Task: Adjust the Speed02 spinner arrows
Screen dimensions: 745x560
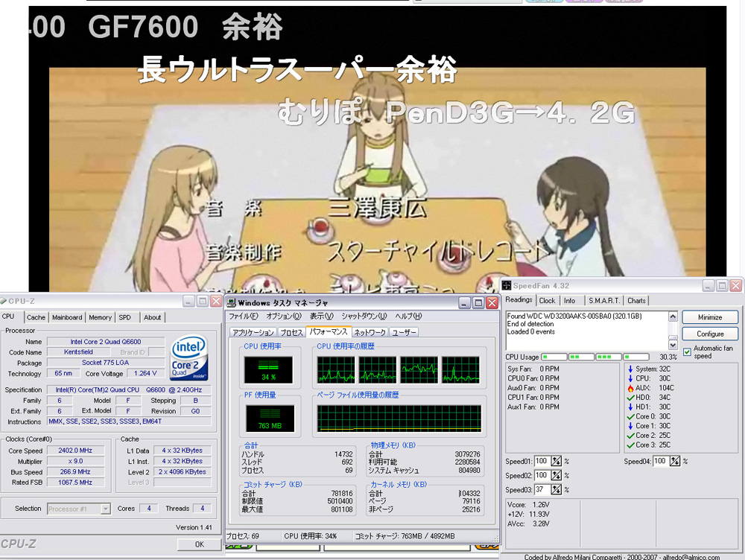Action: (557, 475)
